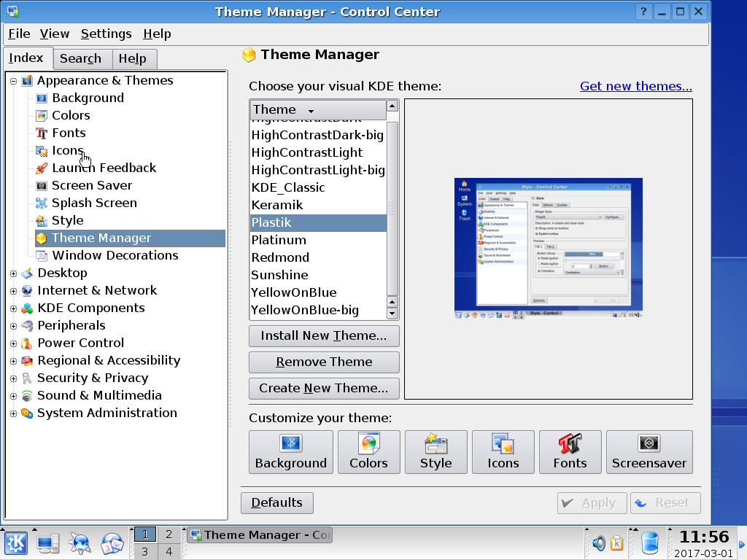Open the View menu
This screenshot has width=747, height=560.
coord(54,34)
